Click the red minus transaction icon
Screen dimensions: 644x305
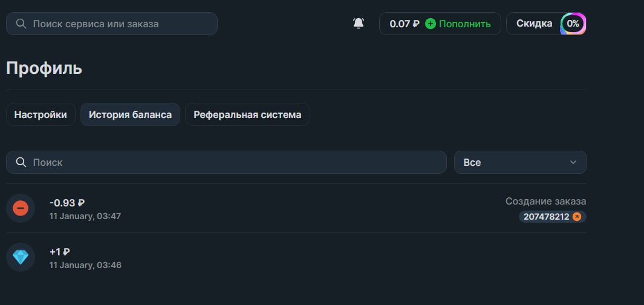coord(21,208)
